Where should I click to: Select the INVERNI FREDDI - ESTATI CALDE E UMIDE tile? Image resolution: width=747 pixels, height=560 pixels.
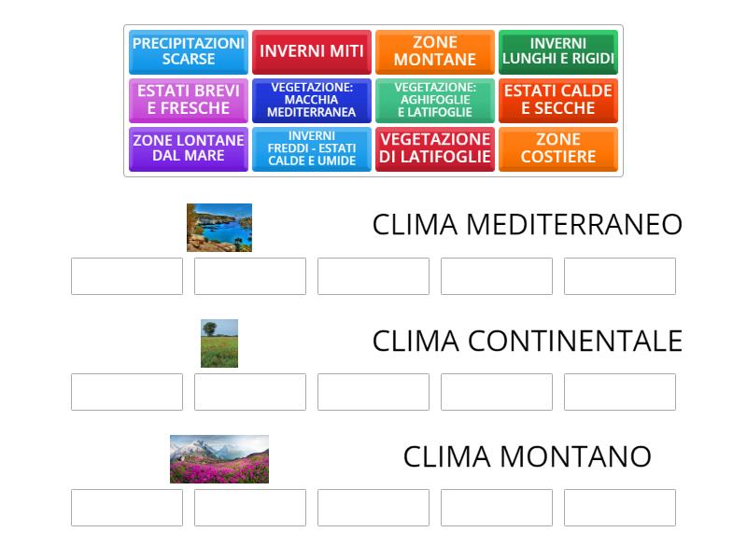click(x=312, y=149)
